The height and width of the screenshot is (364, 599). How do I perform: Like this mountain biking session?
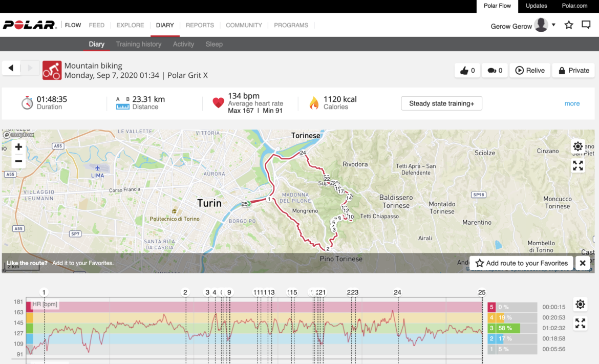point(467,71)
